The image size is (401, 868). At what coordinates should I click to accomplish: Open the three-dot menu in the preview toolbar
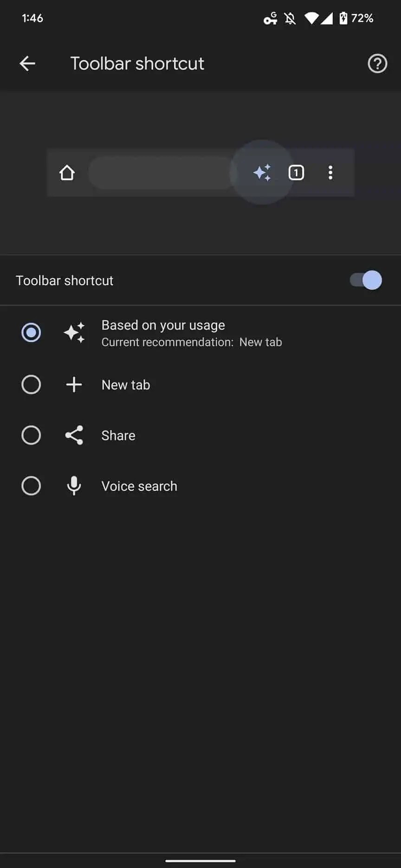coord(330,172)
